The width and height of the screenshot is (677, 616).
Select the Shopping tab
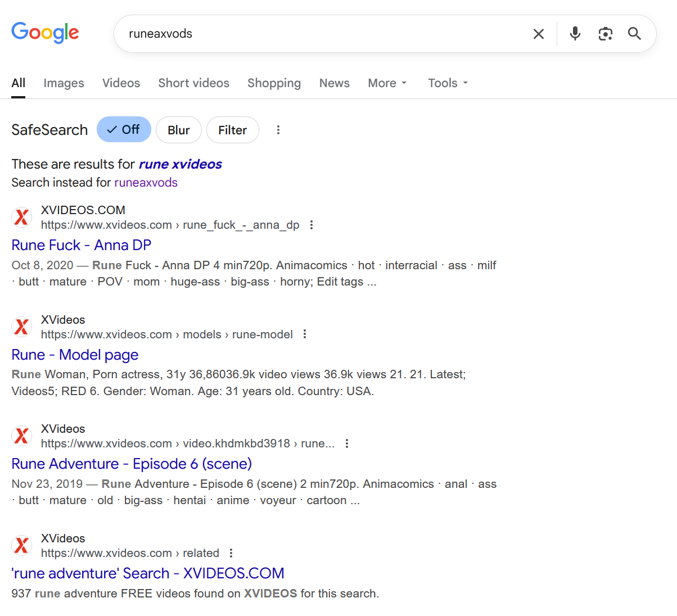274,83
